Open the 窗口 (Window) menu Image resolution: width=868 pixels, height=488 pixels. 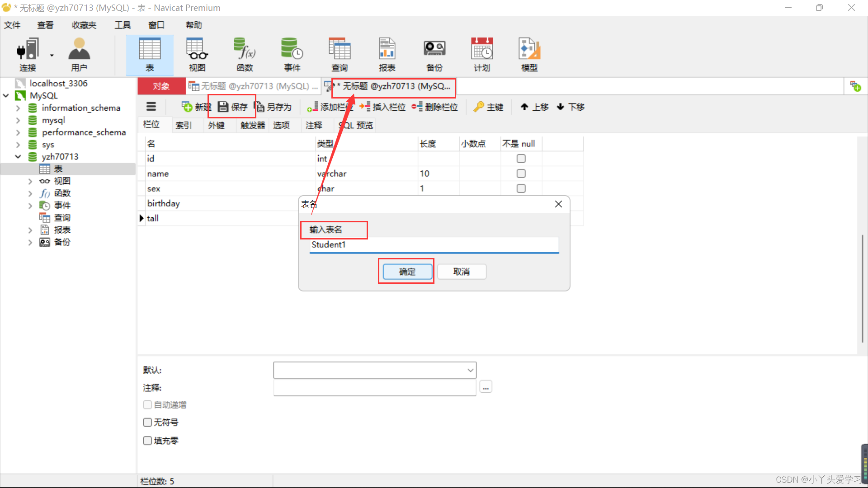156,25
